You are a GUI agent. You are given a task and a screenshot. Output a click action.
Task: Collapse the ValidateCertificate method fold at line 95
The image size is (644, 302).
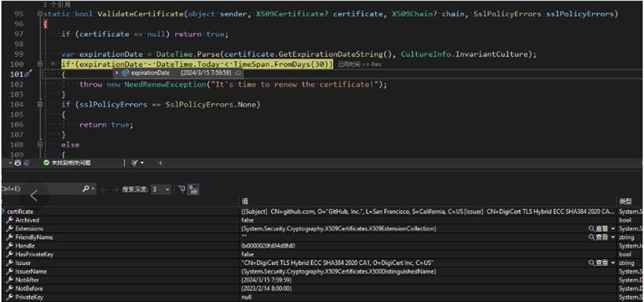point(40,14)
